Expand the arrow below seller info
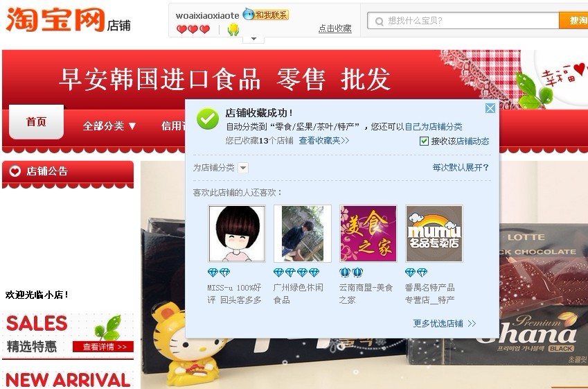The image size is (588, 389). 253,39
